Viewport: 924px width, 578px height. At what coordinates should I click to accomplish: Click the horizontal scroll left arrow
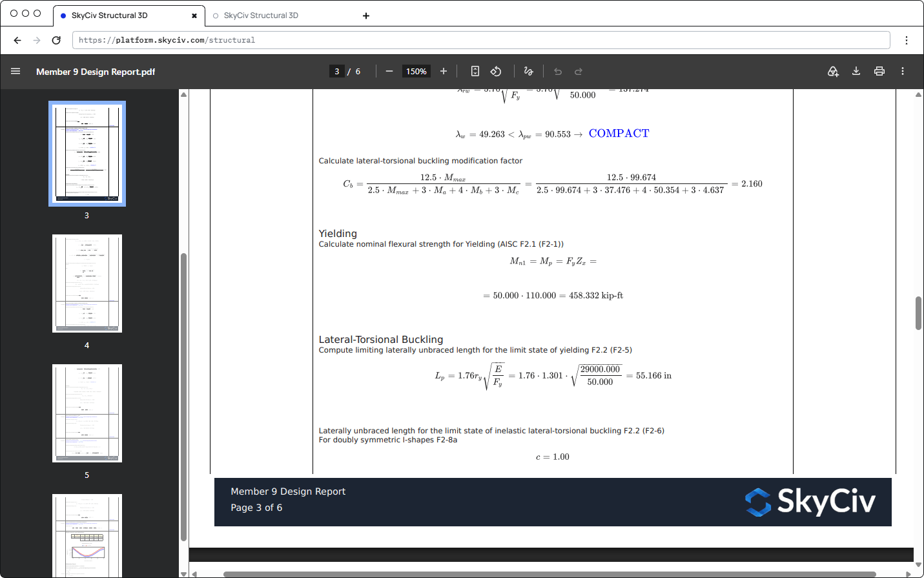coord(194,574)
